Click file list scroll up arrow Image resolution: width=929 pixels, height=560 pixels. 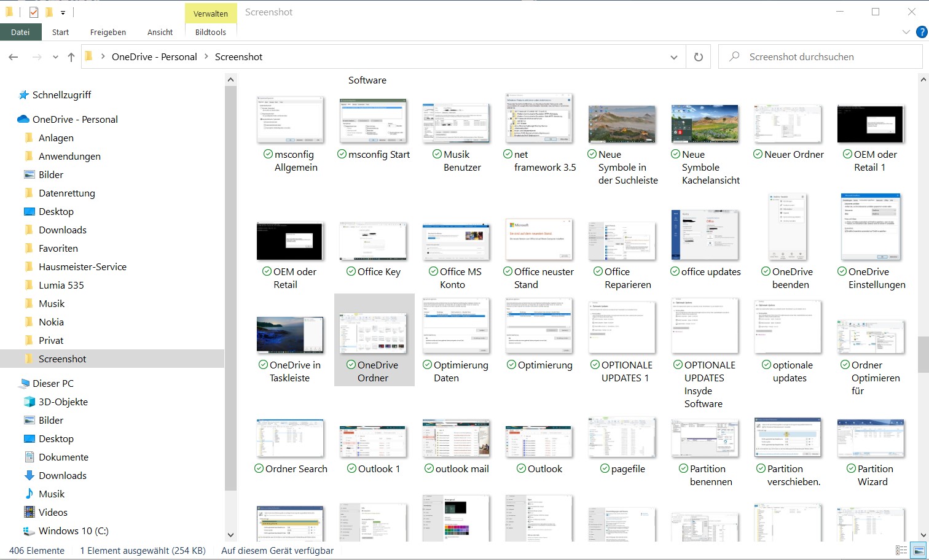pyautogui.click(x=923, y=79)
